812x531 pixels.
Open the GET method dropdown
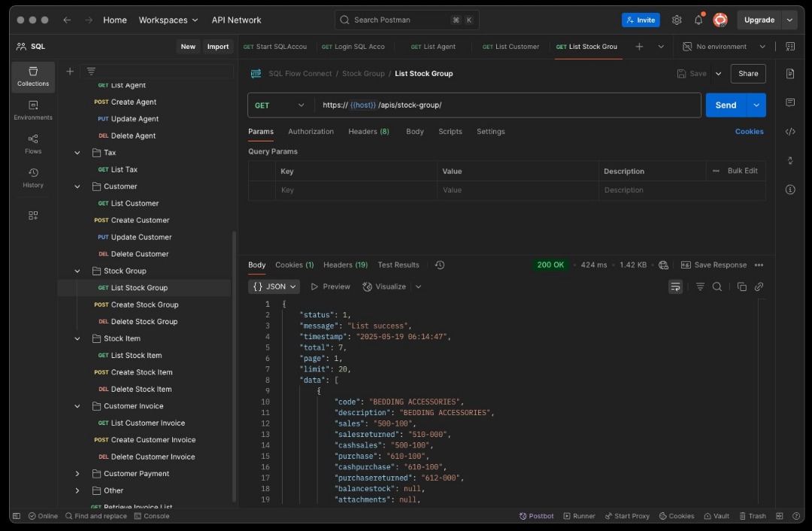coord(280,105)
